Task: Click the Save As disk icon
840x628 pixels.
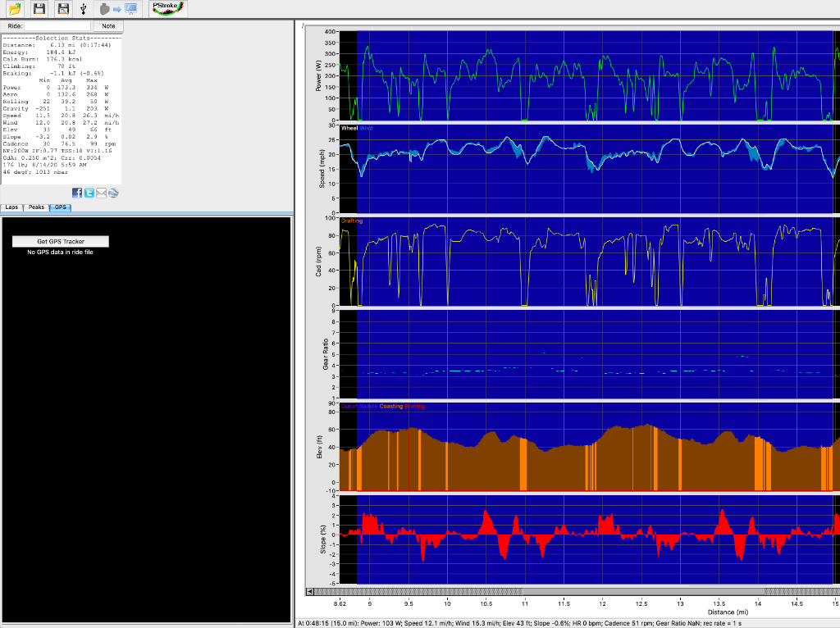Action: (x=62, y=9)
